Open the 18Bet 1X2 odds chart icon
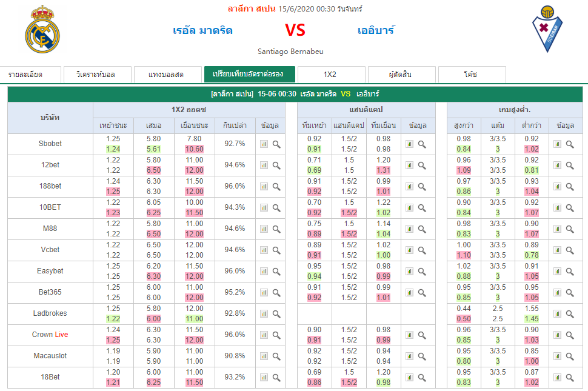Screen dimensions: 588x391 [x=264, y=378]
